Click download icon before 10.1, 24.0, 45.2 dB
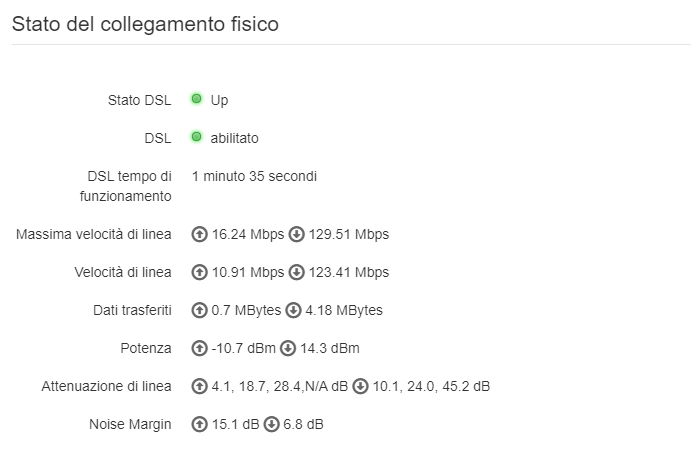 click(x=360, y=386)
